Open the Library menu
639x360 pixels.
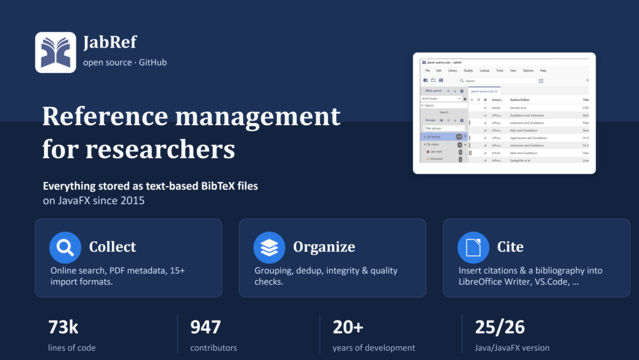tap(452, 71)
